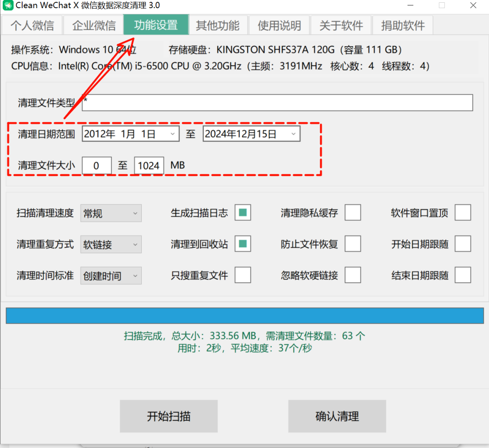The height and width of the screenshot is (448, 489).
Task: Click the 确认清理 button
Action: pyautogui.click(x=337, y=416)
